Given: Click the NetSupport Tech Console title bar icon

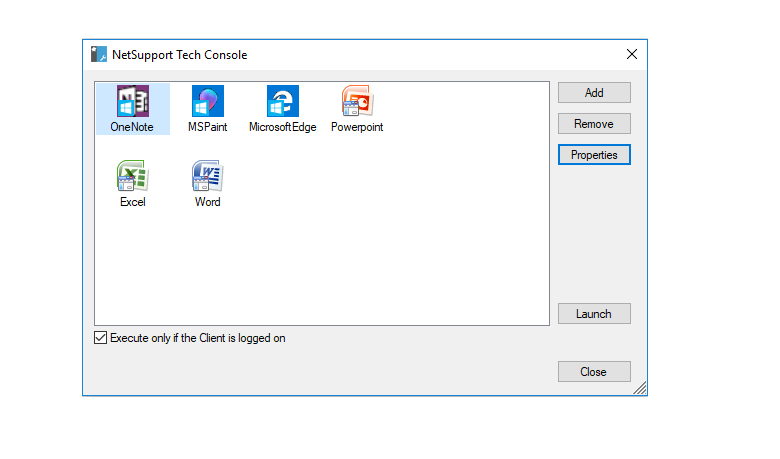Looking at the screenshot, I should pyautogui.click(x=98, y=55).
